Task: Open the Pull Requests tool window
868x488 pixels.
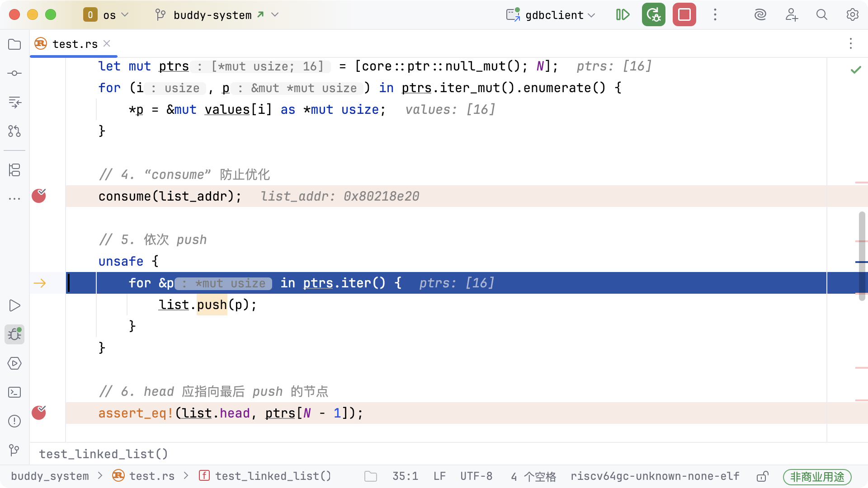Action: [14, 131]
